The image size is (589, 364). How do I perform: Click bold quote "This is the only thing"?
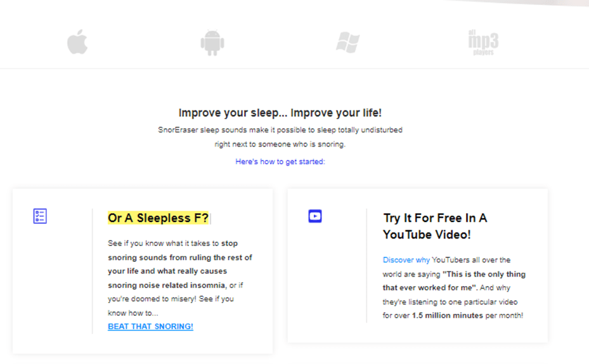[x=484, y=274]
